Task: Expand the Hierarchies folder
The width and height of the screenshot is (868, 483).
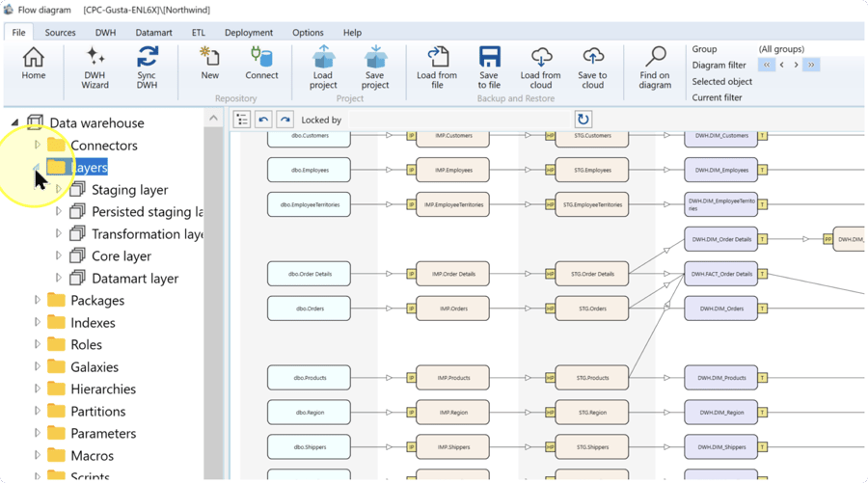Action: (x=37, y=389)
